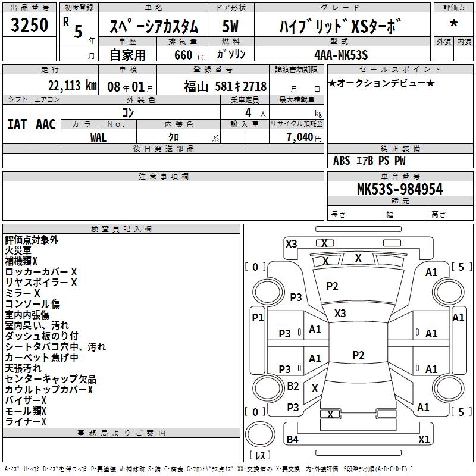476x476 pixels.
Task: Click the evaluation score star mark
Action: pos(453,23)
